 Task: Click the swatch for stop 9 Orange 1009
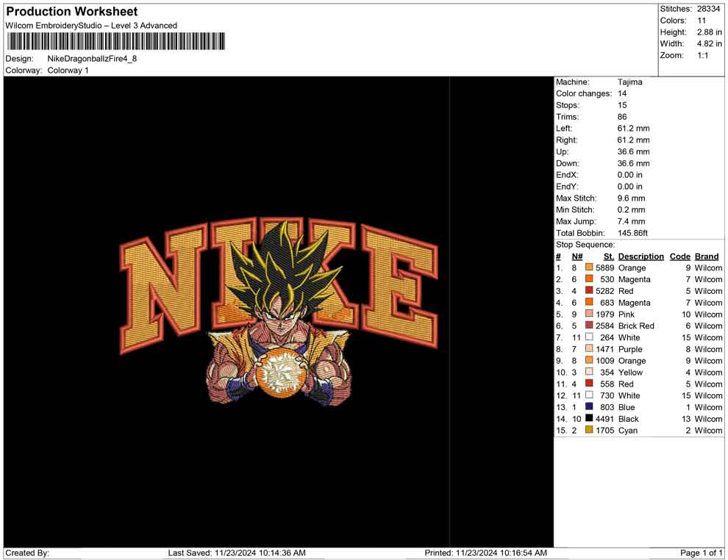[589, 360]
